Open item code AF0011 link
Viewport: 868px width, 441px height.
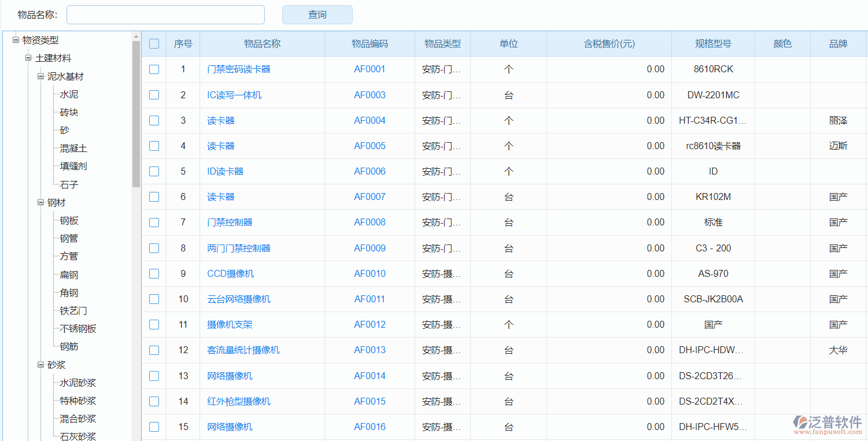point(370,299)
